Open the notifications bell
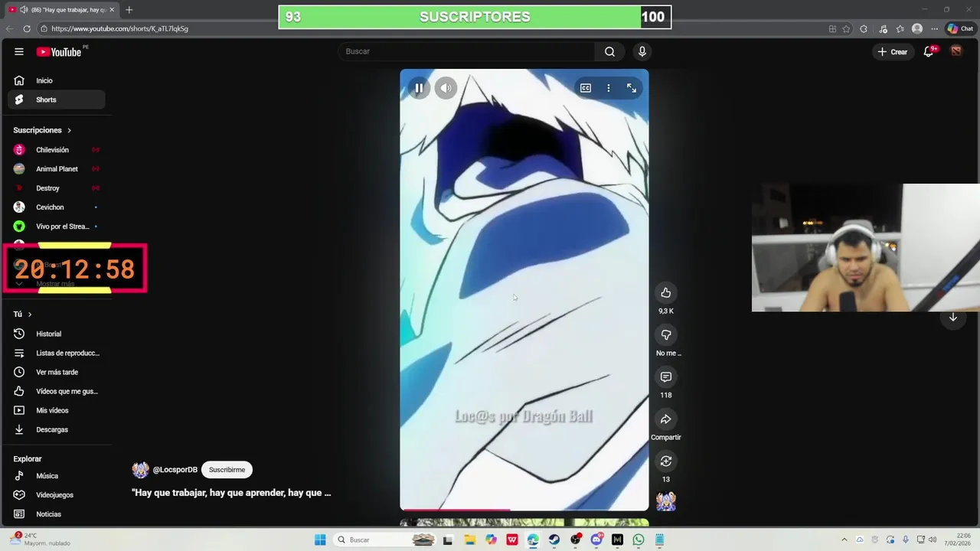 929,51
